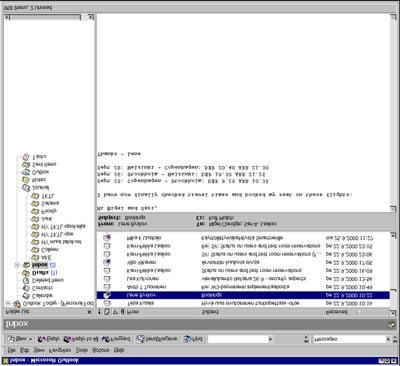Sort by the attachment paperclip column header
The width and height of the screenshot is (400, 366).
coord(122,312)
